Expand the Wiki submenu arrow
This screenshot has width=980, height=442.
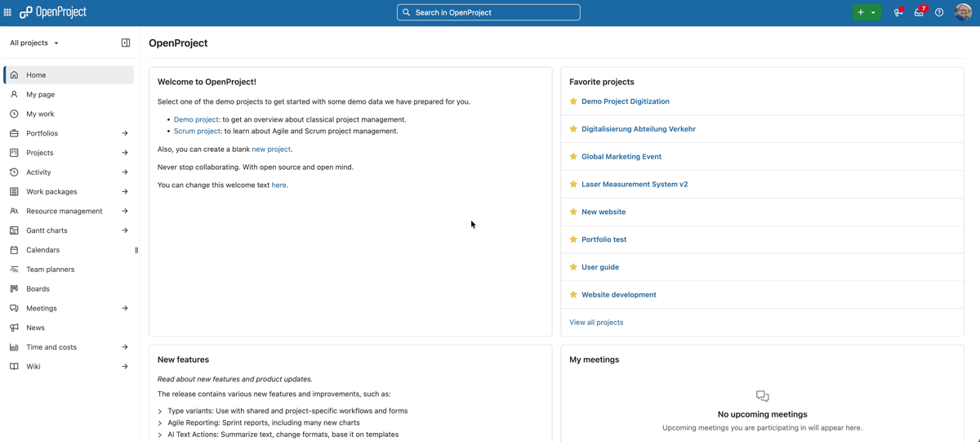(125, 367)
